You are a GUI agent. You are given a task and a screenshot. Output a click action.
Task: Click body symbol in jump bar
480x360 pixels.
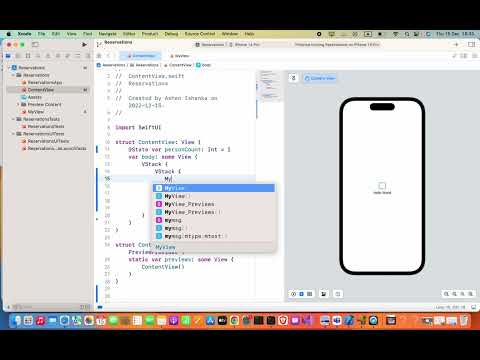(x=204, y=65)
